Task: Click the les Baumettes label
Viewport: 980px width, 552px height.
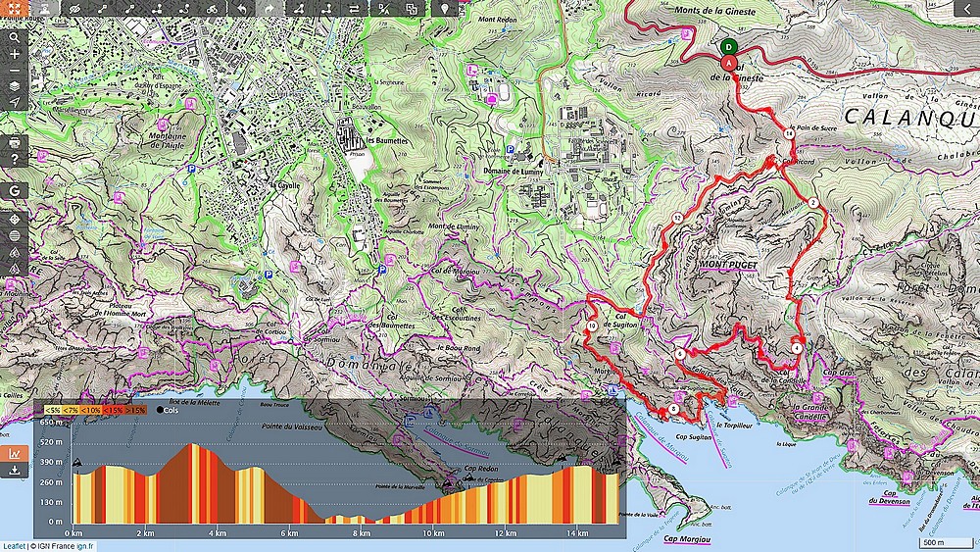Action: point(387,140)
